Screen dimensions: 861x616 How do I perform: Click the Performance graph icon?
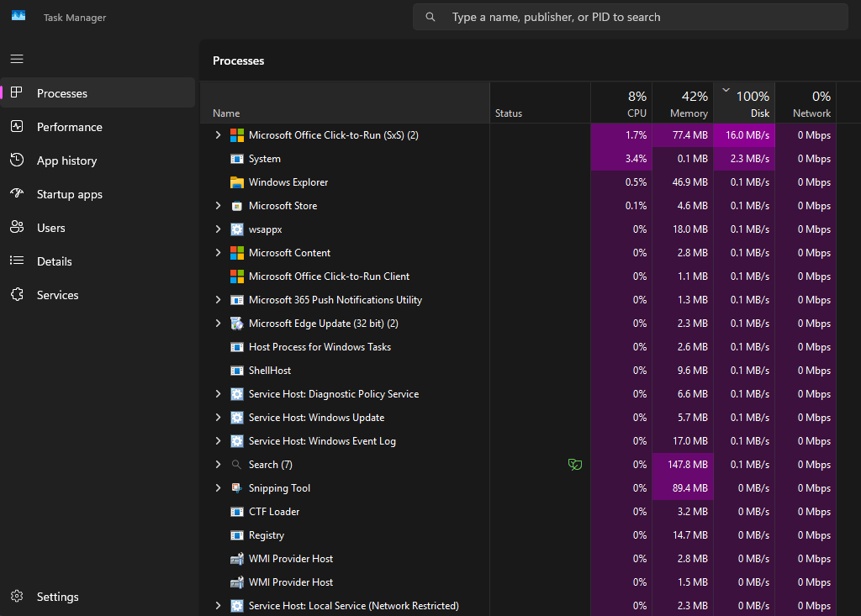17,126
